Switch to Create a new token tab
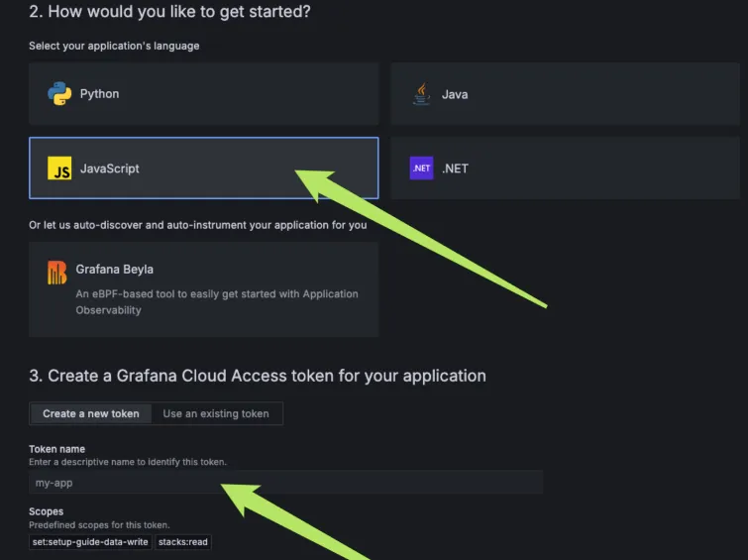This screenshot has height=560, width=748. point(91,413)
